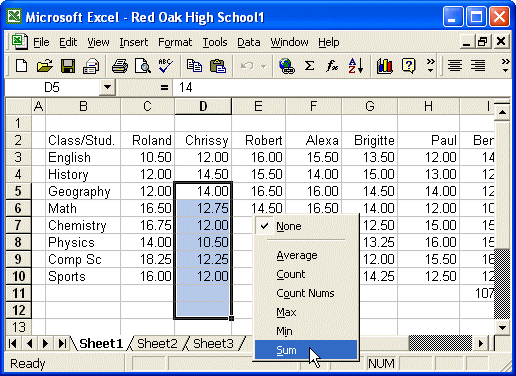
Task: Restore the workbook window with inner restore button
Action: tap(482, 42)
